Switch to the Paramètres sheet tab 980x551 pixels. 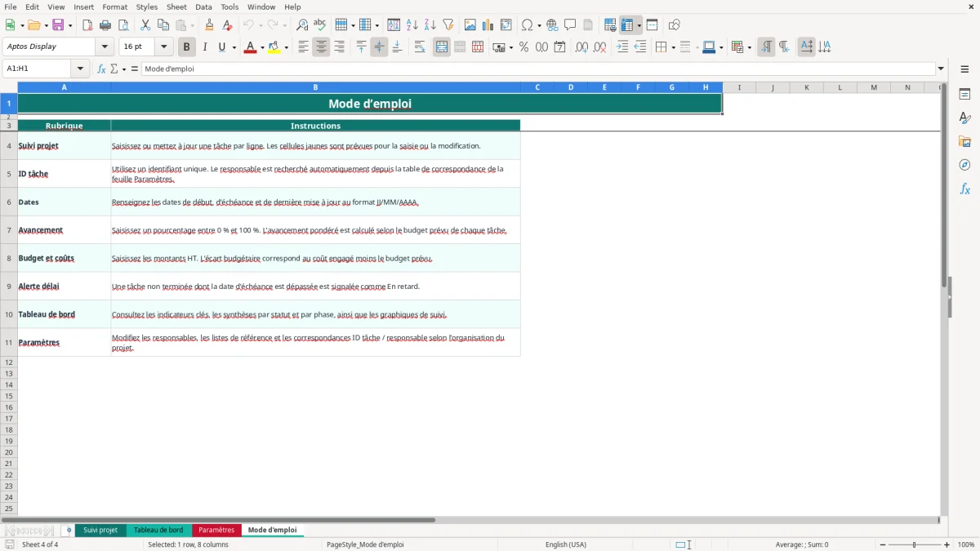point(216,530)
